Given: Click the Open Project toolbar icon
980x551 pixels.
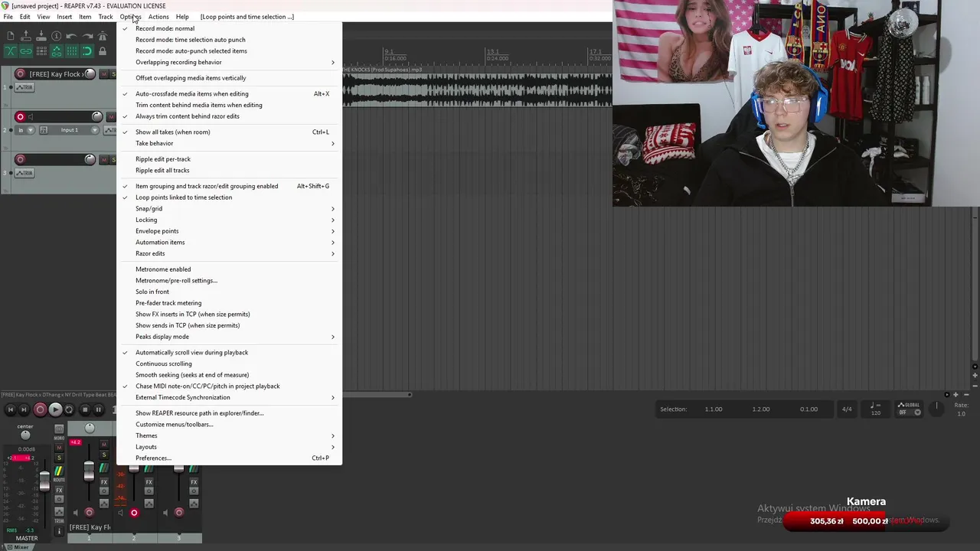Looking at the screenshot, I should click(26, 36).
